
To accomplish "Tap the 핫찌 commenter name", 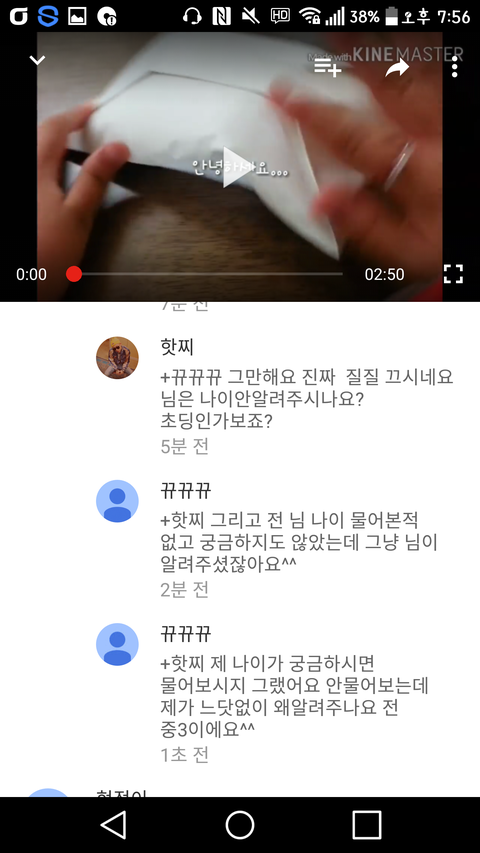I will [x=177, y=347].
